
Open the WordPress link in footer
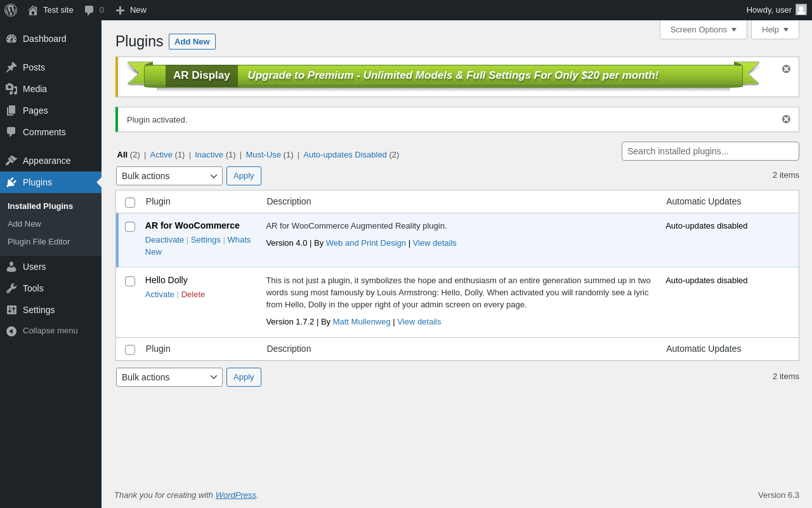236,495
